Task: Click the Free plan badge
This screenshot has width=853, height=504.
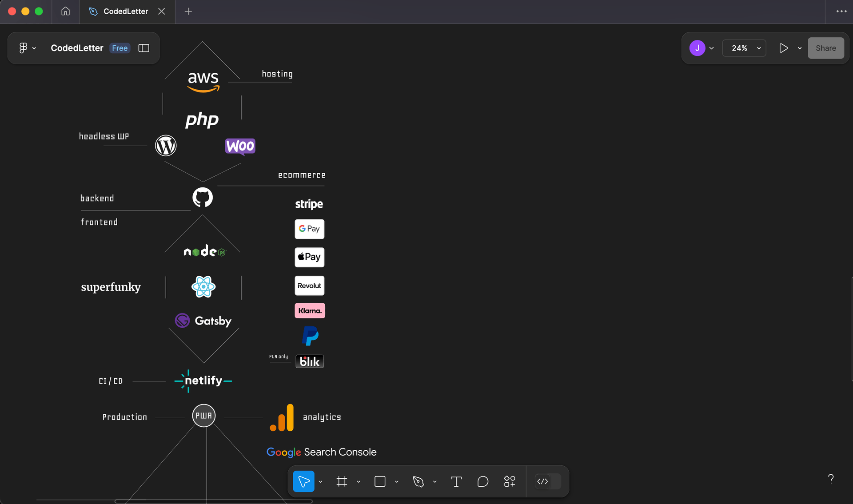Action: (x=120, y=48)
